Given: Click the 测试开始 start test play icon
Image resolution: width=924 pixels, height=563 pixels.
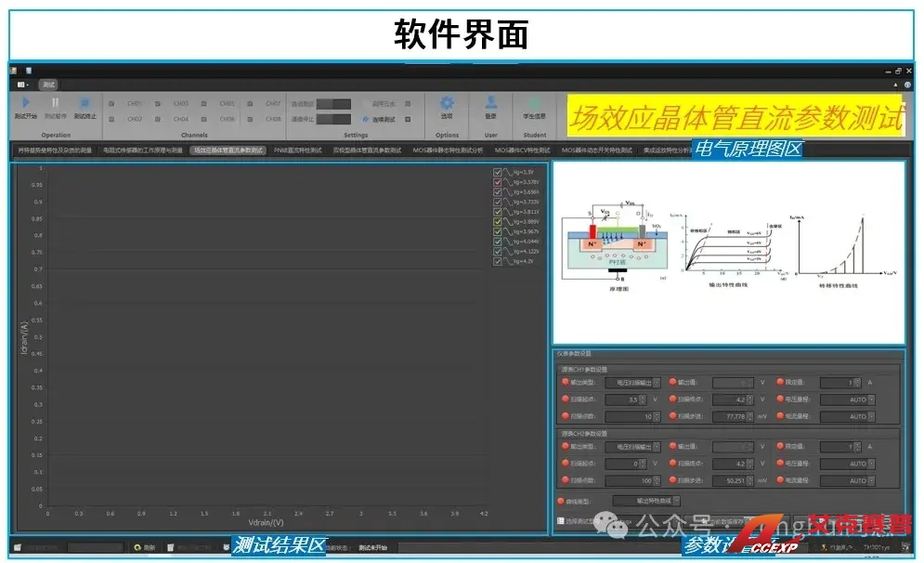Looking at the screenshot, I should [x=26, y=103].
